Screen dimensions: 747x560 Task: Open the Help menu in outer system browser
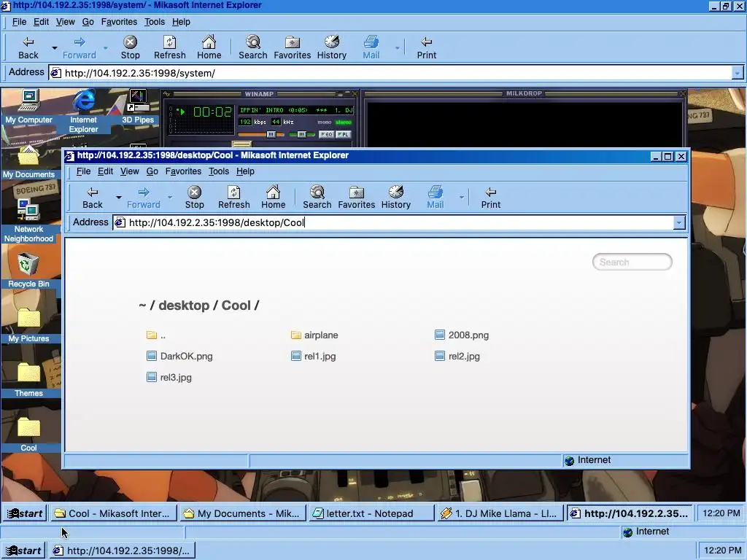[x=181, y=22]
